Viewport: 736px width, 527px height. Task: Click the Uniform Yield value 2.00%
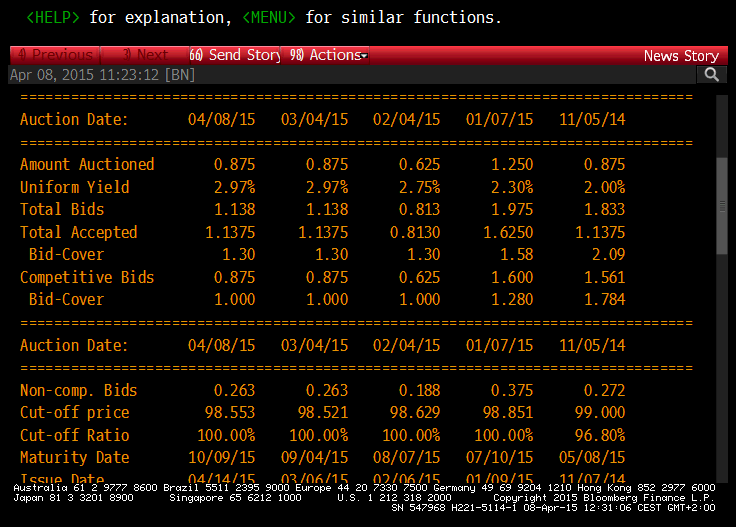tap(605, 187)
